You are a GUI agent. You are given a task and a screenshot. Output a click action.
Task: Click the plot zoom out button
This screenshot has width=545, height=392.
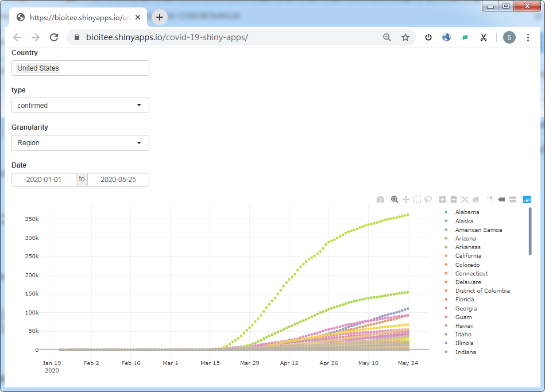click(454, 200)
